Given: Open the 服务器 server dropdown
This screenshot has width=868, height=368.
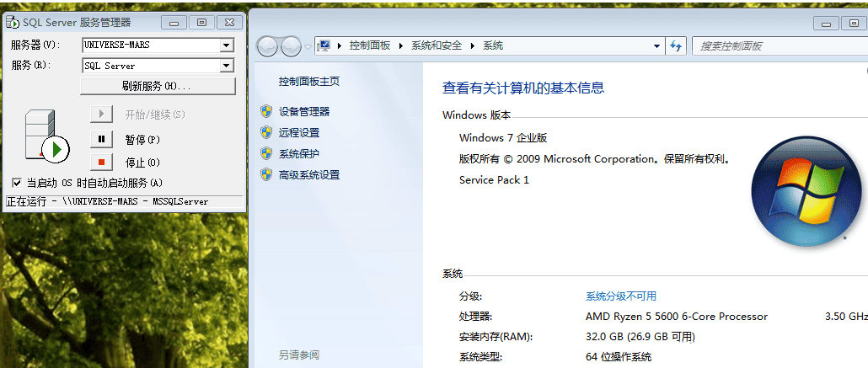Looking at the screenshot, I should [227, 45].
